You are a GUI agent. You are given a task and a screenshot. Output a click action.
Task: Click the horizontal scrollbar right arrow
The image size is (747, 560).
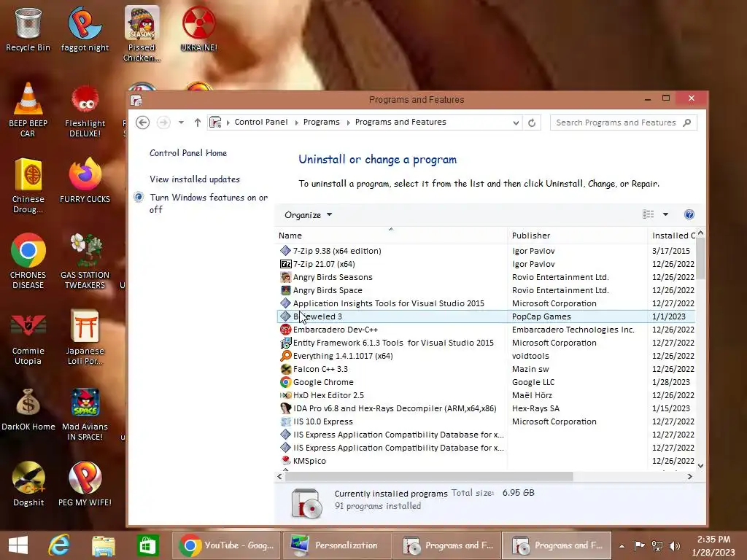point(690,476)
